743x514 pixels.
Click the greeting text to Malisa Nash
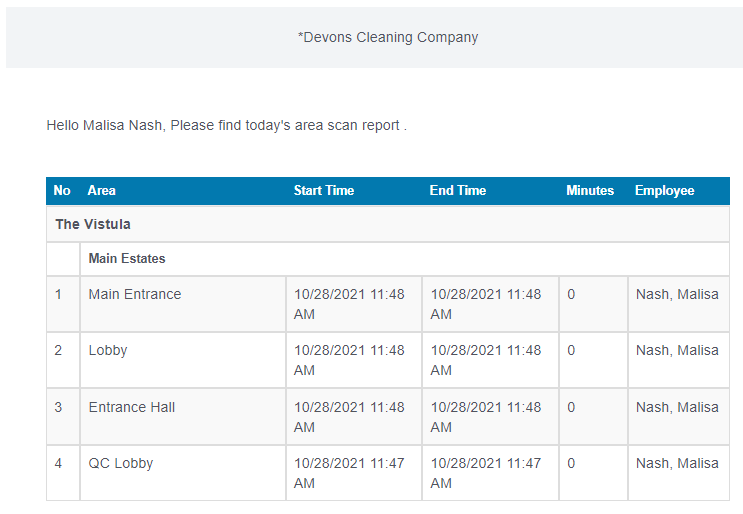click(226, 126)
